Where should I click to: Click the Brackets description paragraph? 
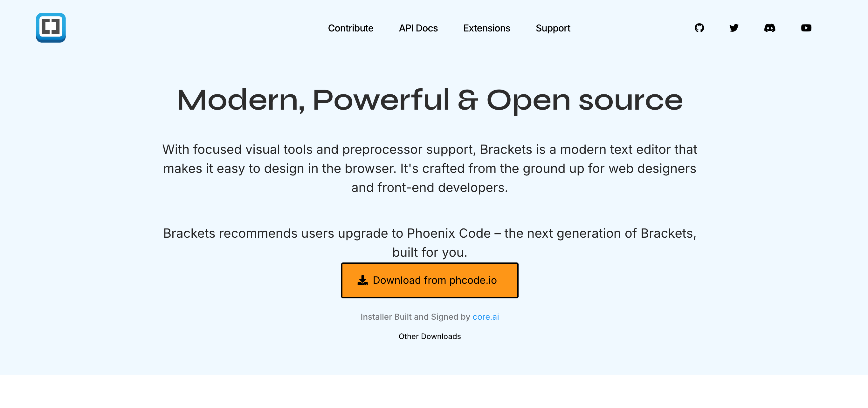point(430,168)
